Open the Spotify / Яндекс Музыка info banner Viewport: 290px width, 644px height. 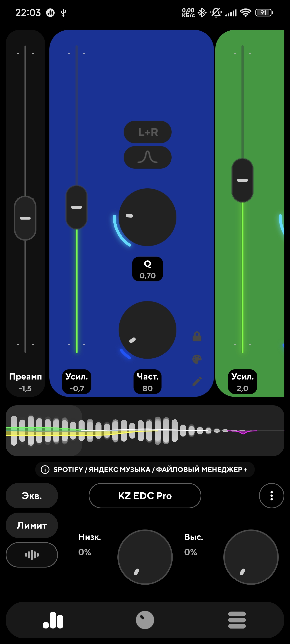[145, 470]
